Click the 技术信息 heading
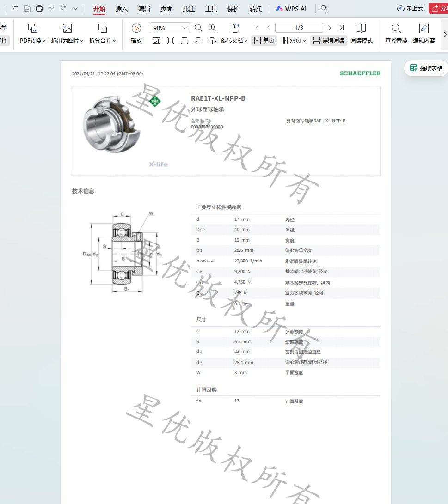 coord(83,191)
